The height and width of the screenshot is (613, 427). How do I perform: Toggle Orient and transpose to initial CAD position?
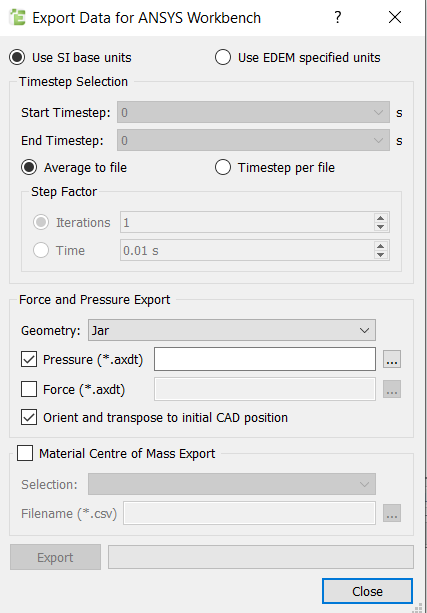pos(29,418)
